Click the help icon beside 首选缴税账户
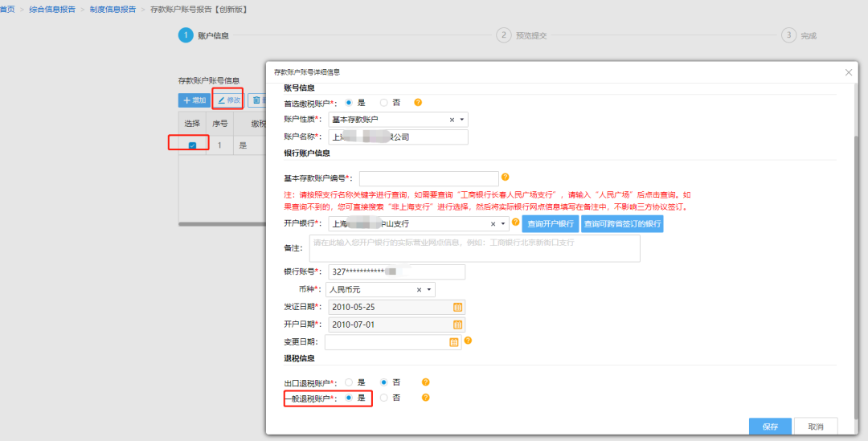 click(418, 102)
